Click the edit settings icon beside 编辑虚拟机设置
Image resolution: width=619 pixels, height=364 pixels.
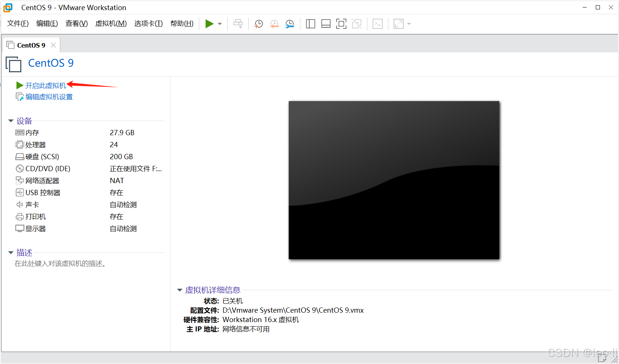[20, 97]
